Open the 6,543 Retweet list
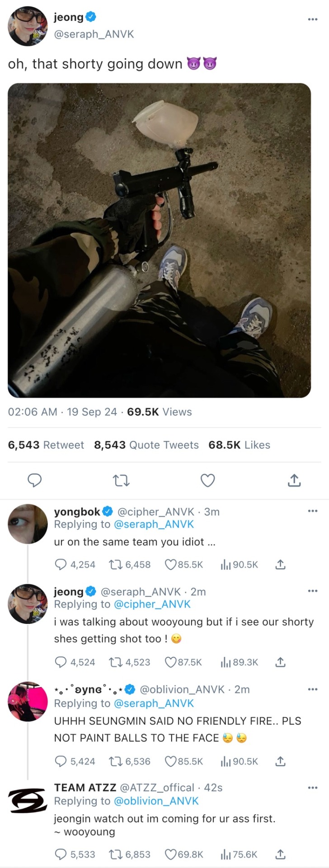Image resolution: width=329 pixels, height=868 pixels. (46, 445)
